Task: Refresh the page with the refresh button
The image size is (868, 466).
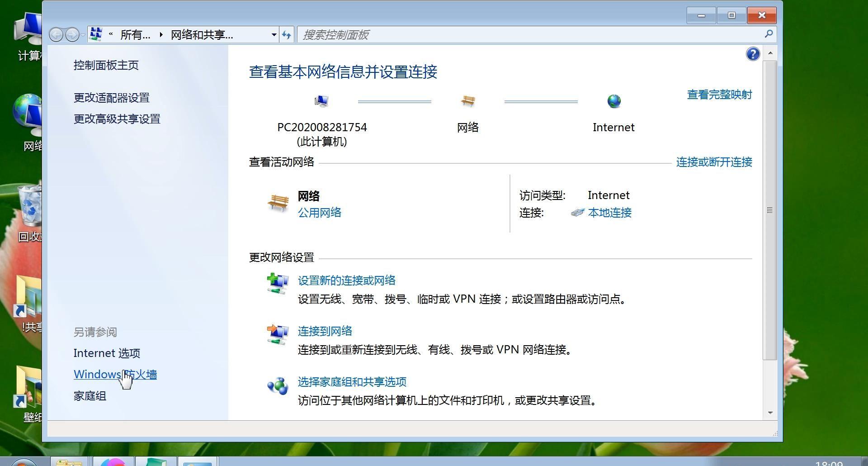Action: click(287, 35)
